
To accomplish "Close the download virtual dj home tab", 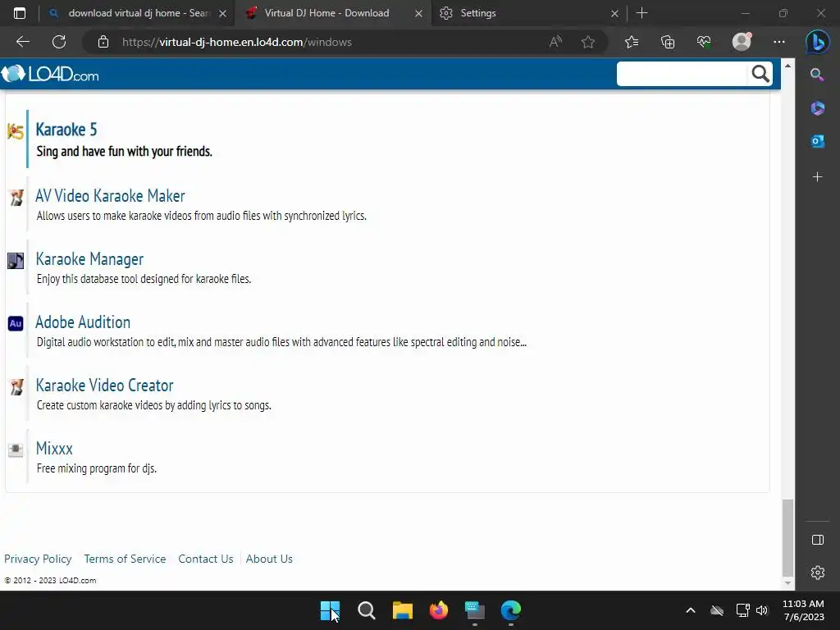I will (222, 13).
